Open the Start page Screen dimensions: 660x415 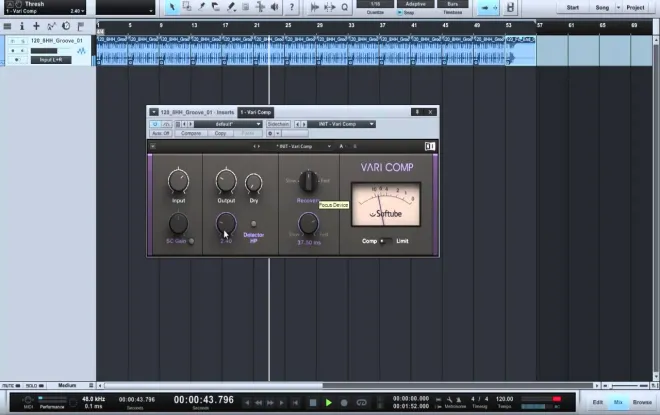[572, 7]
